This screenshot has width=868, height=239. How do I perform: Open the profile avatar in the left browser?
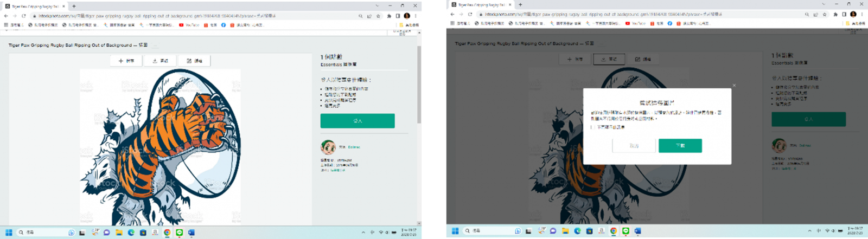(407, 16)
